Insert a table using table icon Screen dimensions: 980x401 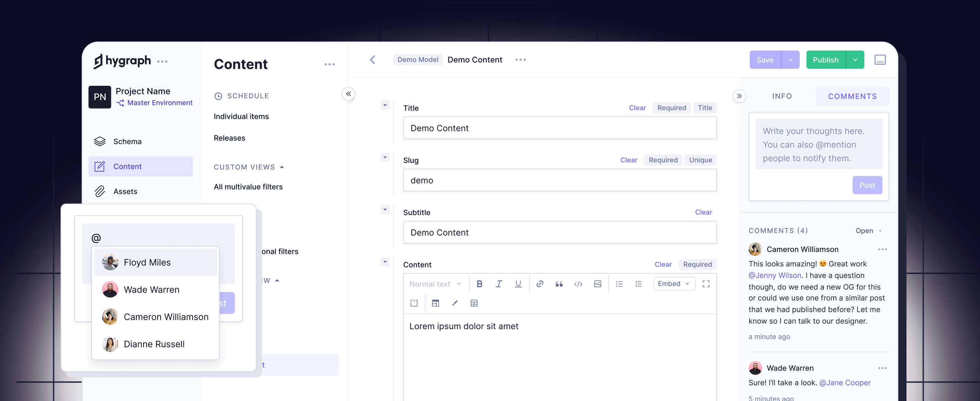tap(474, 303)
